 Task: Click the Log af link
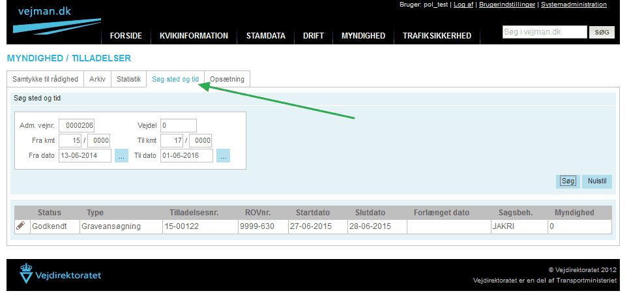tap(463, 5)
